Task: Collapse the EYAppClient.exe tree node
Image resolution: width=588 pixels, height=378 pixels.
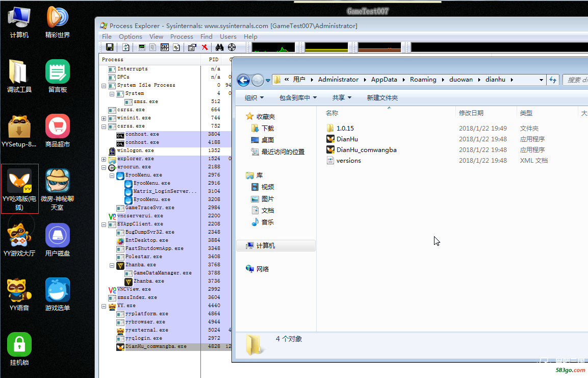Action: tap(104, 224)
